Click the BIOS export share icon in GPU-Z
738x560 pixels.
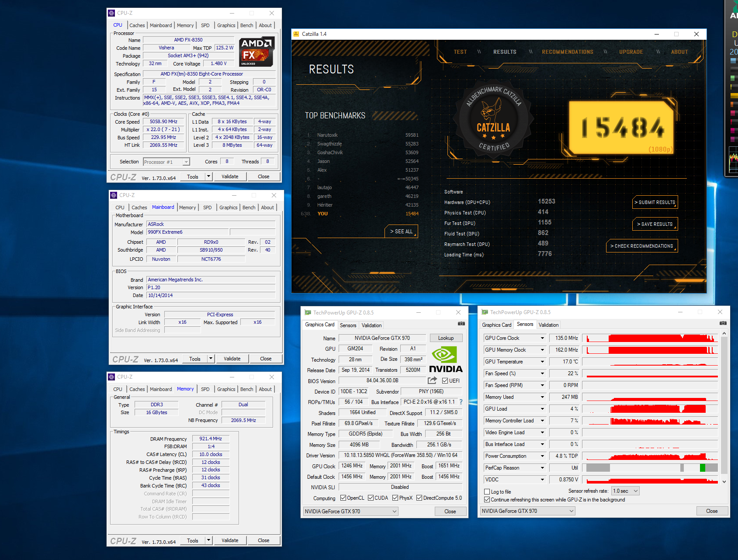pyautogui.click(x=432, y=380)
